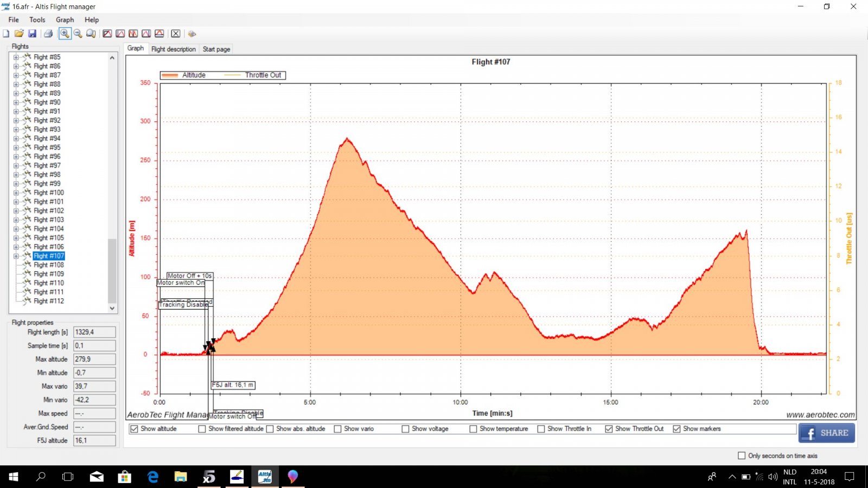Uncheck Show Throttle Out checkbox
The image size is (868, 488).
click(x=609, y=429)
